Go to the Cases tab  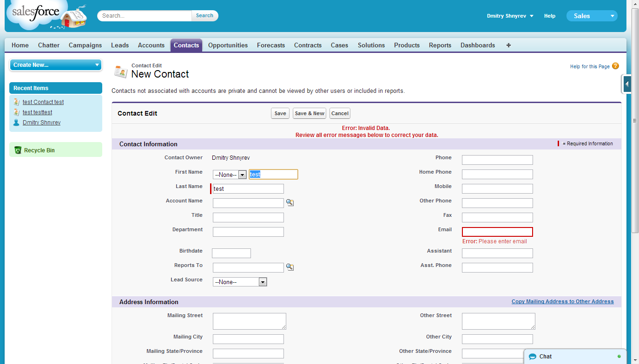[339, 45]
